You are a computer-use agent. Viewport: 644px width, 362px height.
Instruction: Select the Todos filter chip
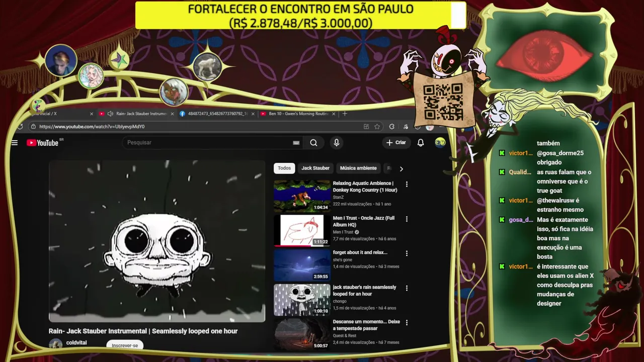pos(284,168)
